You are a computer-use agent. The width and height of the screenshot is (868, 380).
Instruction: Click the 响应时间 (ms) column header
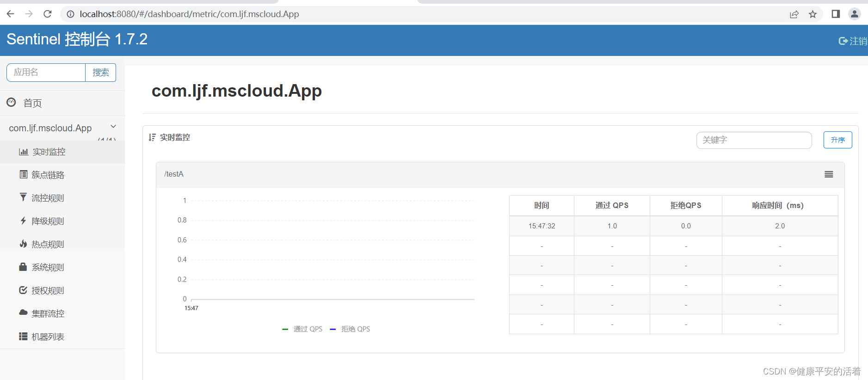(780, 205)
